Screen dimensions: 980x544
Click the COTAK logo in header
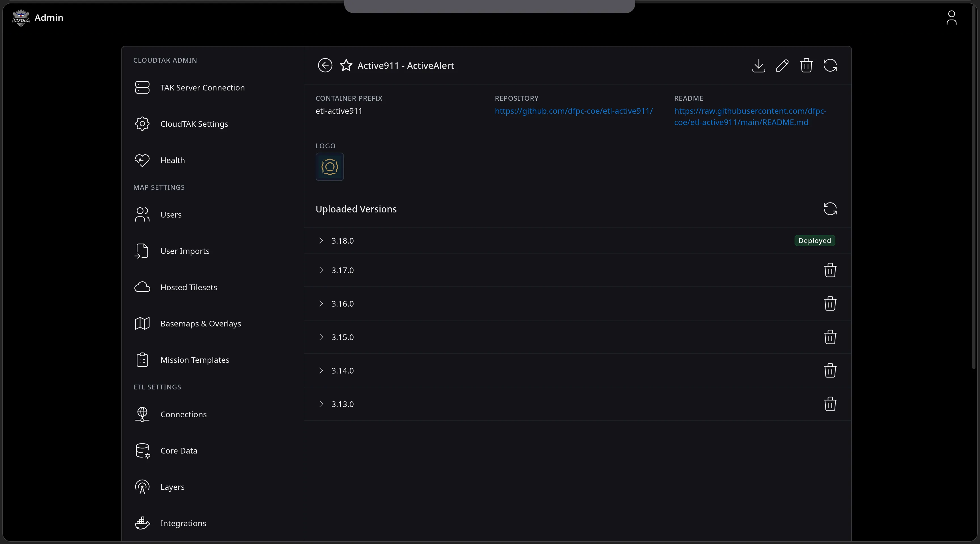point(21,18)
